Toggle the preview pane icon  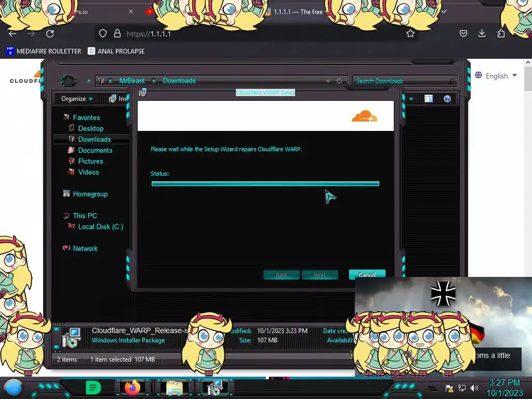coord(429,99)
